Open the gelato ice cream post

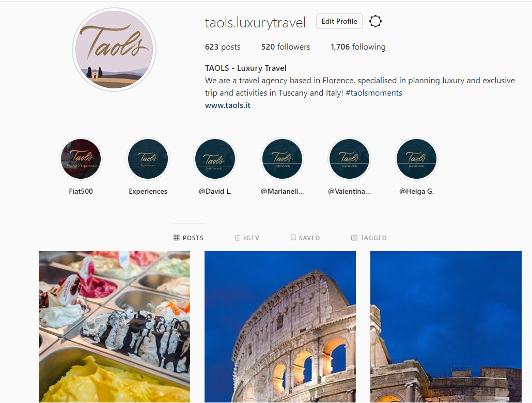(114, 327)
